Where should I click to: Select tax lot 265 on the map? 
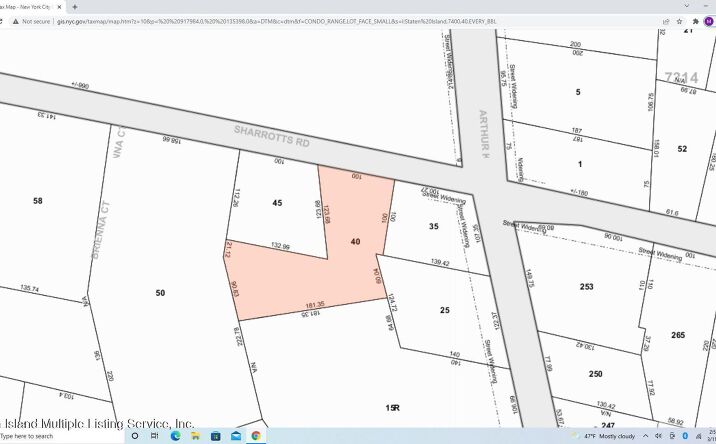pos(678,335)
